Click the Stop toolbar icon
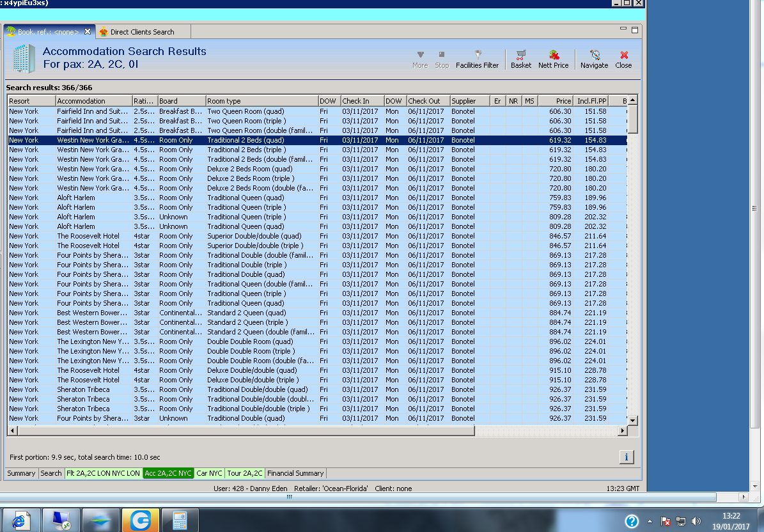The width and height of the screenshot is (764, 532). (441, 59)
